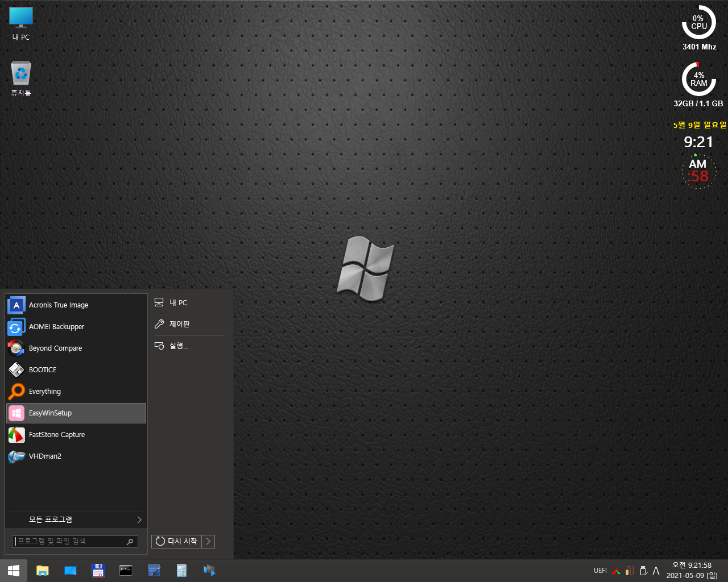Click the 5월 9일 일요일 date text

click(700, 125)
